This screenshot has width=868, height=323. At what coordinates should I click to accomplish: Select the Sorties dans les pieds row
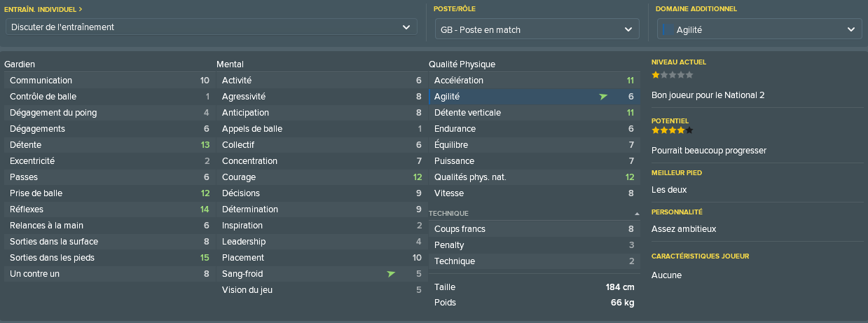click(x=109, y=258)
